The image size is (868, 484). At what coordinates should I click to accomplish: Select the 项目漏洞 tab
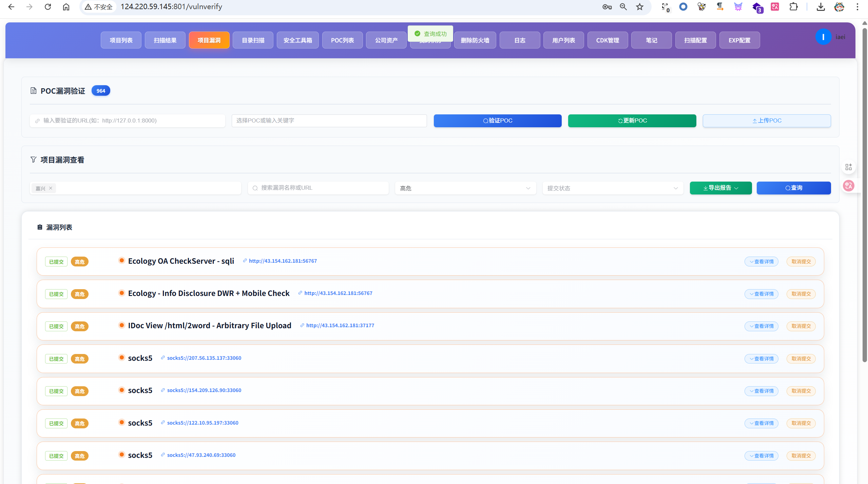[x=209, y=40]
